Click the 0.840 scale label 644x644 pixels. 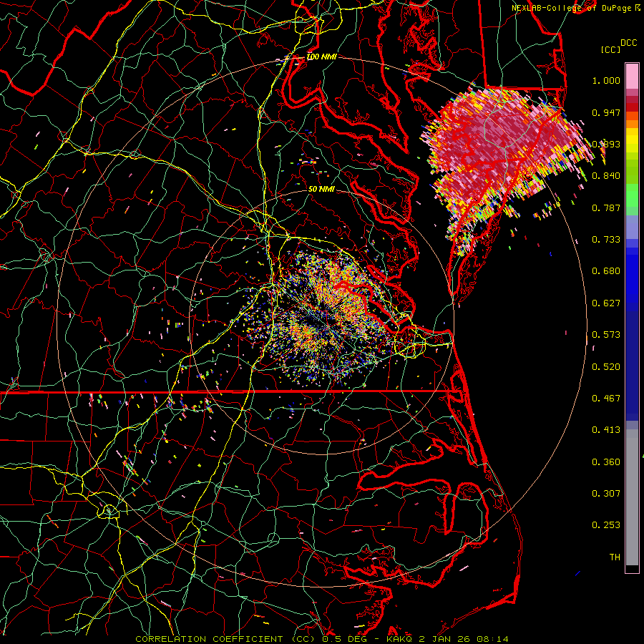coord(606,176)
